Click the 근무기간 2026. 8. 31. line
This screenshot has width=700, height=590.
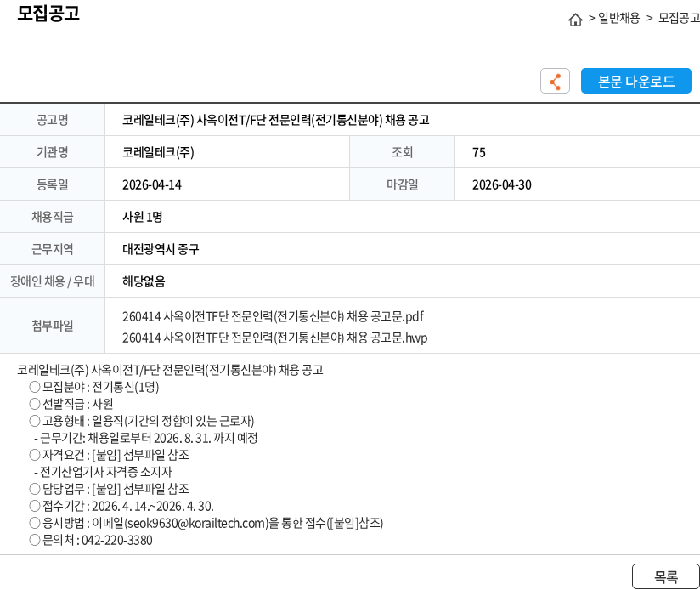tap(145, 438)
